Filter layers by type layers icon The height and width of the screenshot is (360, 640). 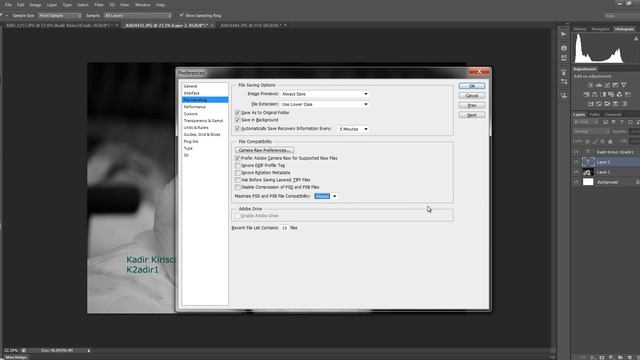point(622,122)
